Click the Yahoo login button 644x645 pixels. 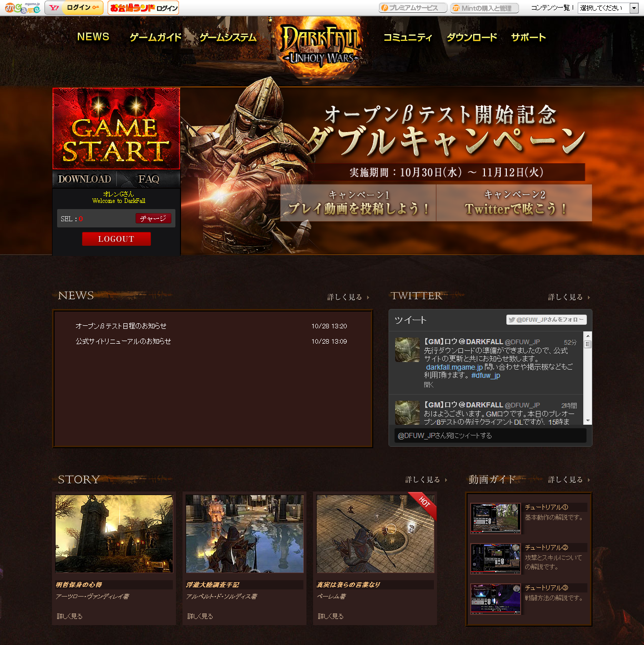pos(74,8)
